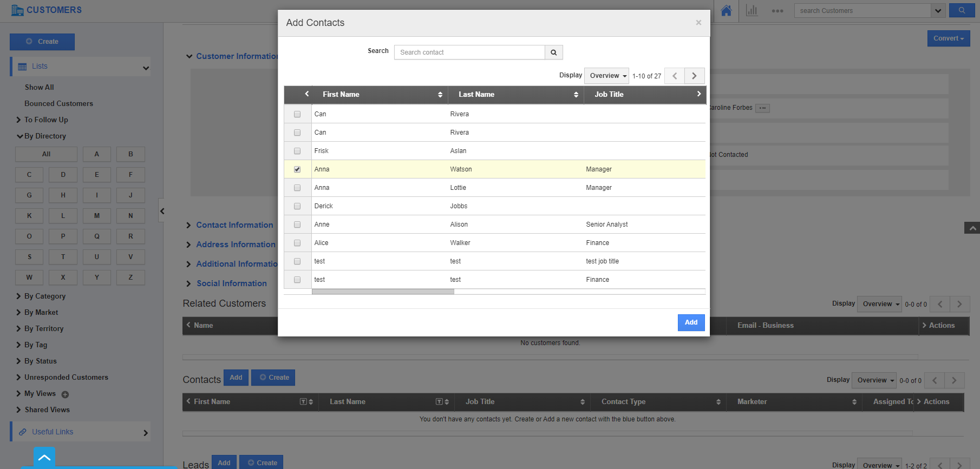The width and height of the screenshot is (980, 469).
Task: Click the search magnifier icon in Add Contacts
Action: tap(553, 52)
